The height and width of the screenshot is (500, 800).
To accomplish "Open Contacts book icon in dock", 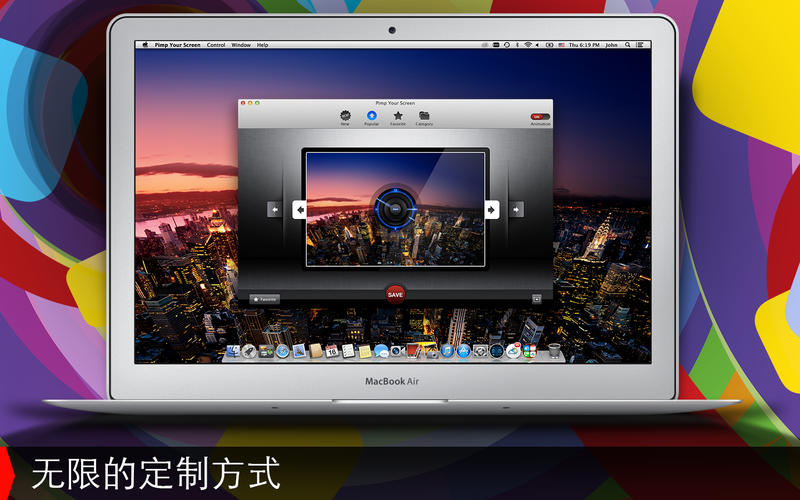I will coord(316,351).
